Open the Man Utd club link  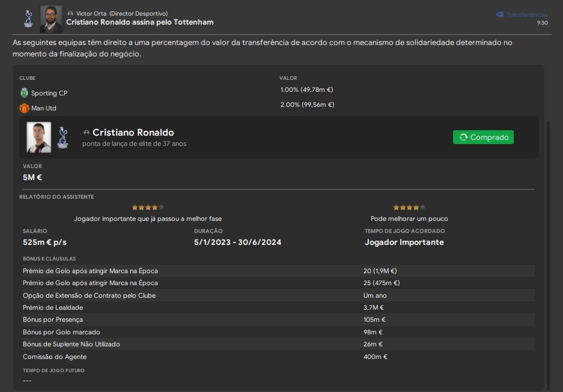pos(43,108)
